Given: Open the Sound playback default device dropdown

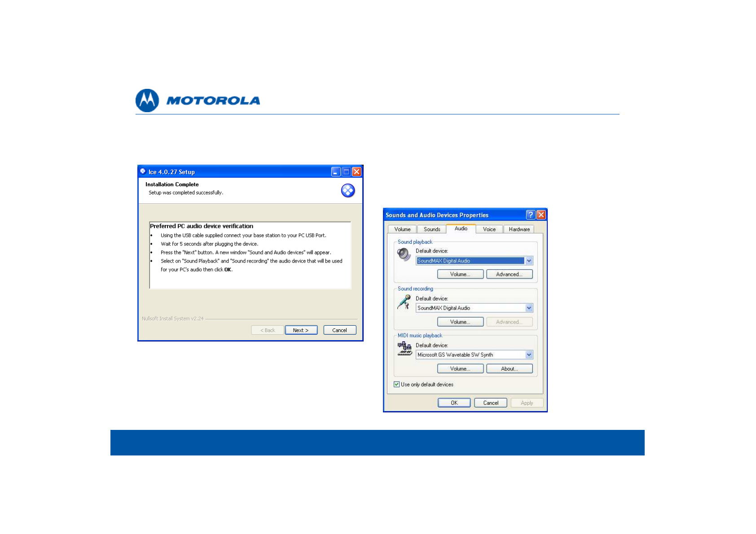Looking at the screenshot, I should point(529,261).
